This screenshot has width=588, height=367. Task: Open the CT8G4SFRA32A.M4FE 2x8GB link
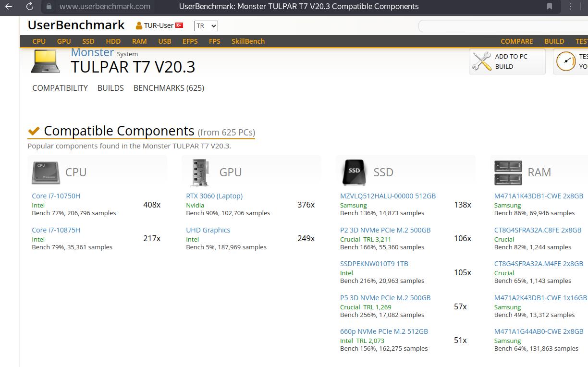(539, 264)
